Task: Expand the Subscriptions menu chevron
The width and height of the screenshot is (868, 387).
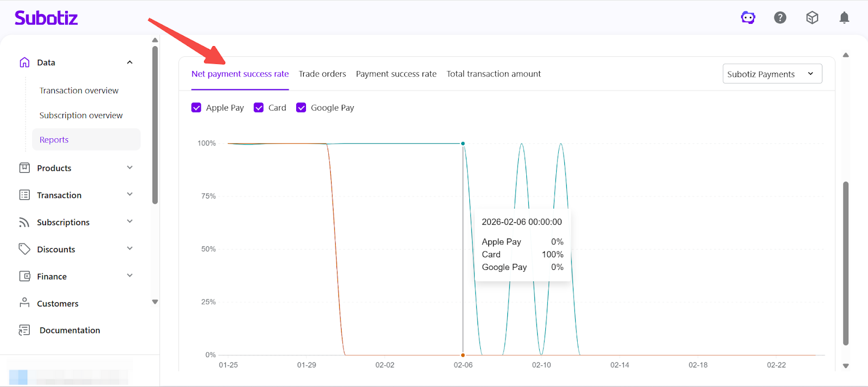Action: point(130,222)
